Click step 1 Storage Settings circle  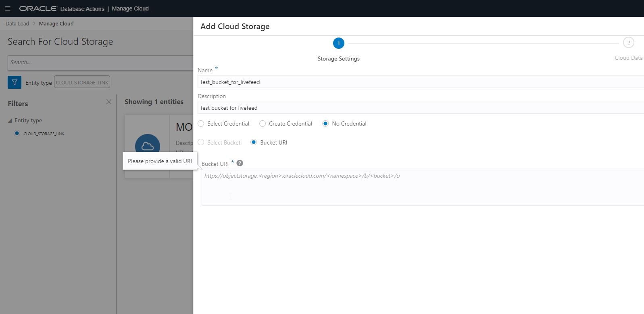(x=338, y=43)
